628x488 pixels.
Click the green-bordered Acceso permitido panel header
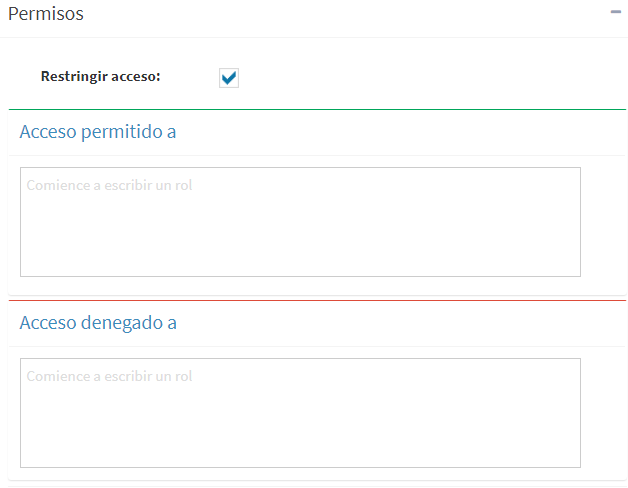pos(317,132)
